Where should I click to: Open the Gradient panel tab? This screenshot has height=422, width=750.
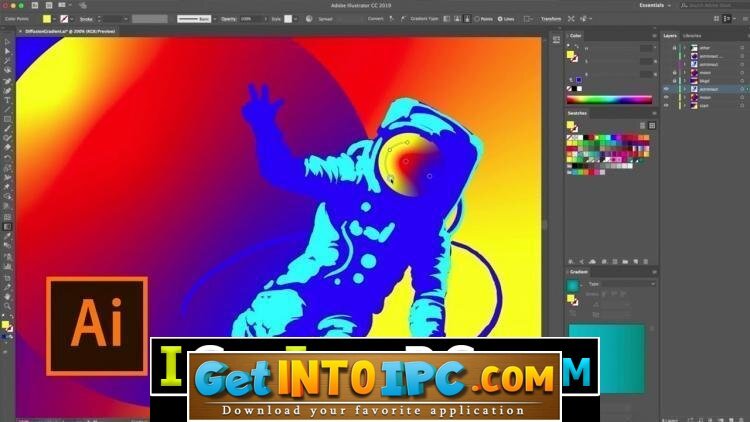tap(578, 272)
